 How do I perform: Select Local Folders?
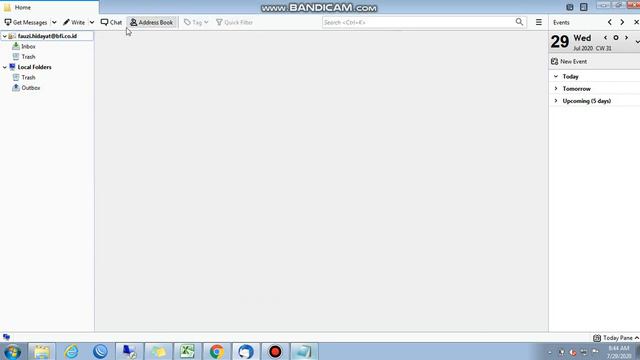(34, 67)
